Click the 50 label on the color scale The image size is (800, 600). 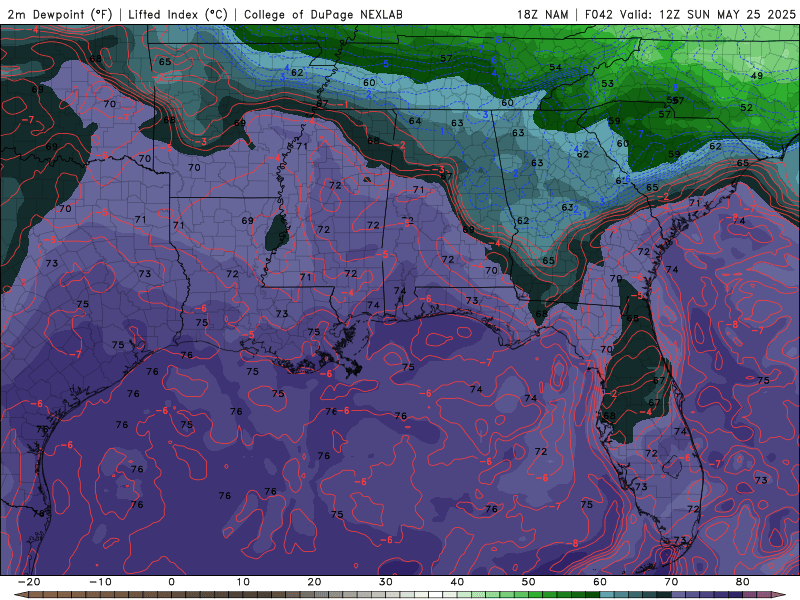(x=529, y=582)
